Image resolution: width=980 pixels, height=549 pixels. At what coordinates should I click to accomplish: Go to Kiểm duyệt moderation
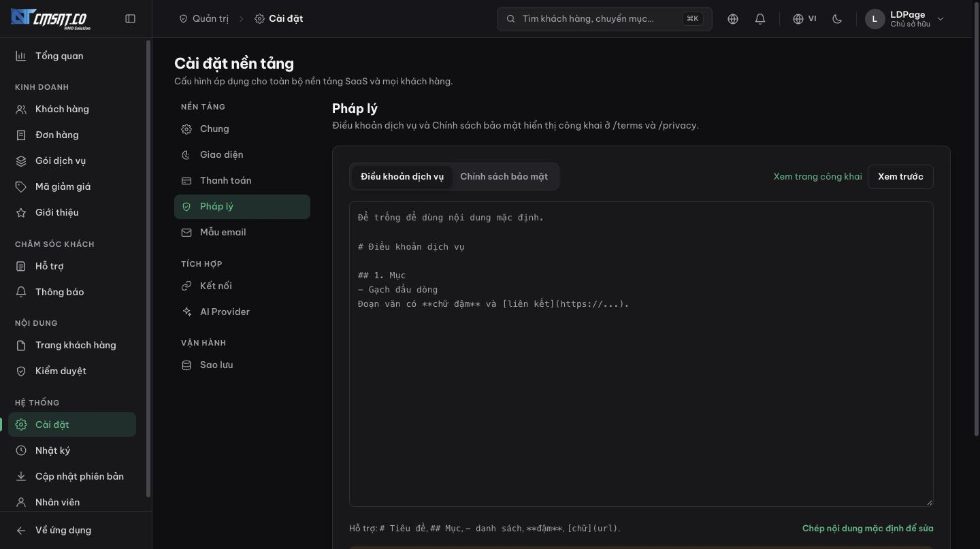[72, 371]
